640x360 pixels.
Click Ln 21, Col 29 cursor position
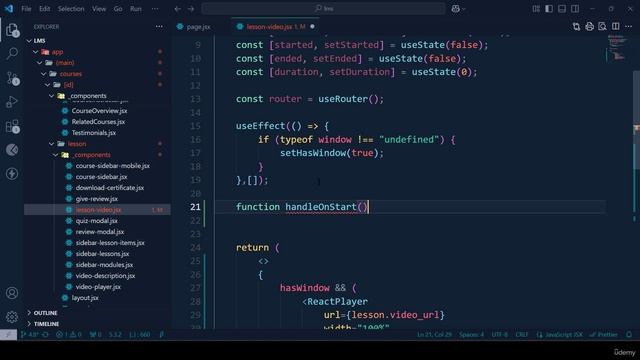point(434,335)
